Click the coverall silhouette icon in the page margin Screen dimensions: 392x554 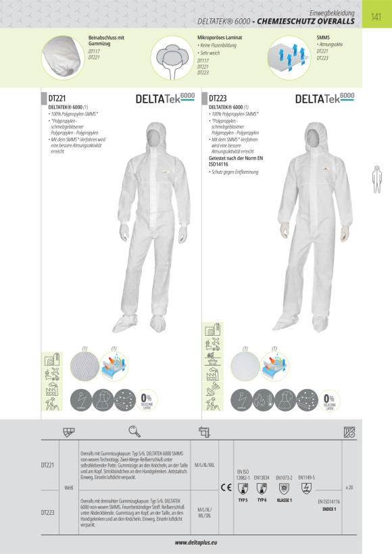tap(377, 179)
